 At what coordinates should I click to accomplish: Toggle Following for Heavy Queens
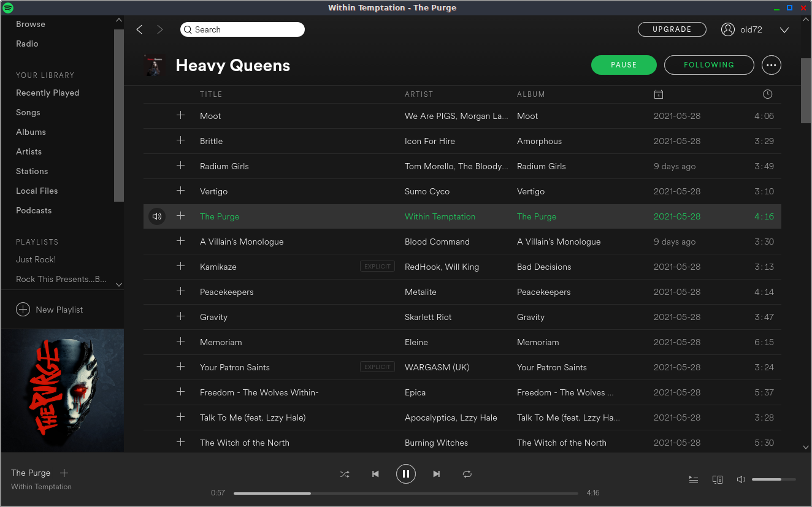click(709, 65)
